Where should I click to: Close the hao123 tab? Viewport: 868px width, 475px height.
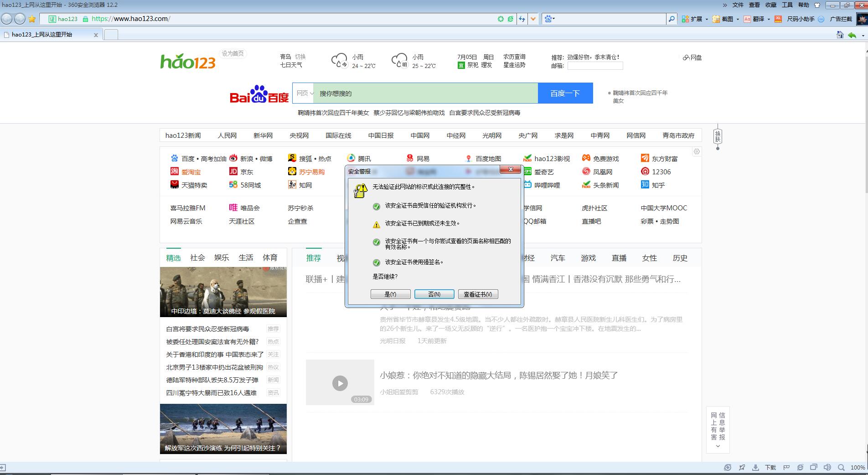click(x=96, y=35)
